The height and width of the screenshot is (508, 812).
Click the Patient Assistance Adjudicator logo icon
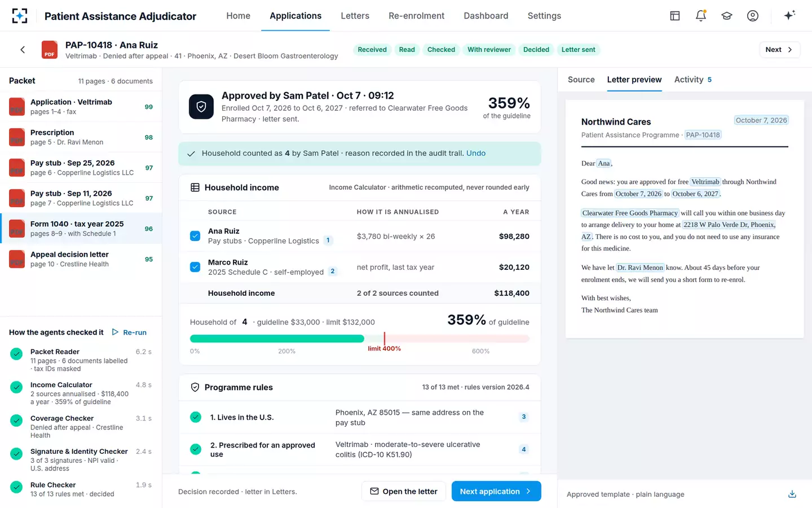point(20,16)
